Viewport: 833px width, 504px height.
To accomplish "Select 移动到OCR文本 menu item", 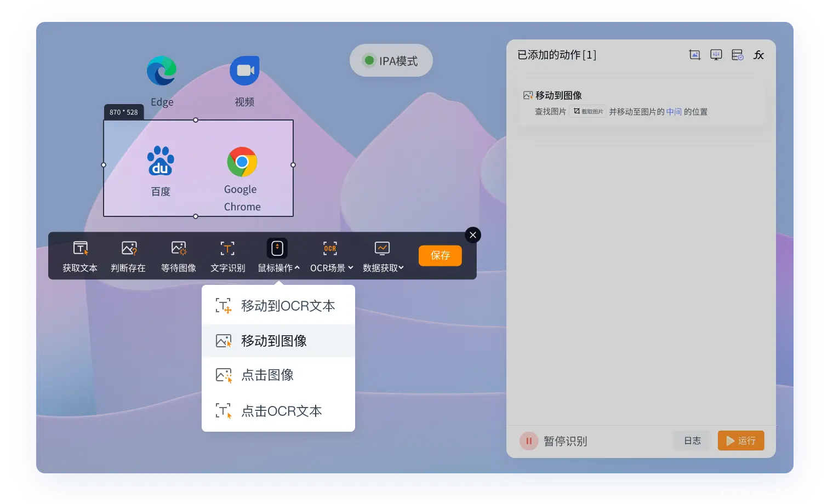I will point(278,306).
